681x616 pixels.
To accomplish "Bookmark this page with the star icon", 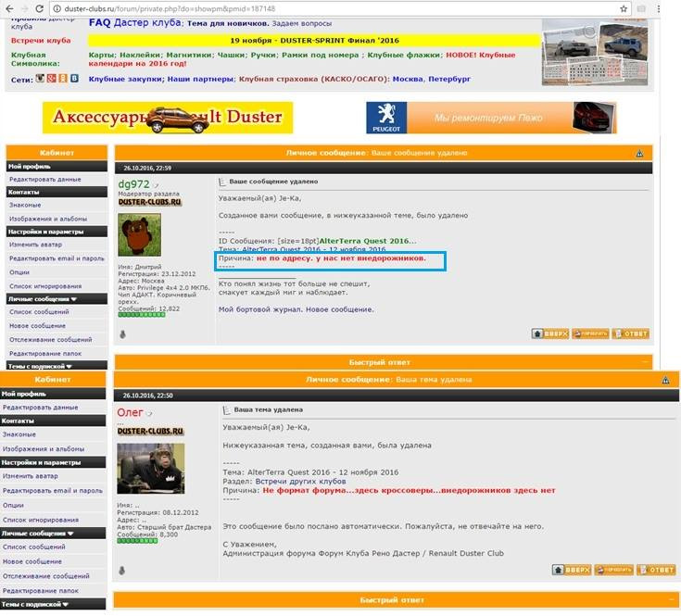I will (624, 8).
